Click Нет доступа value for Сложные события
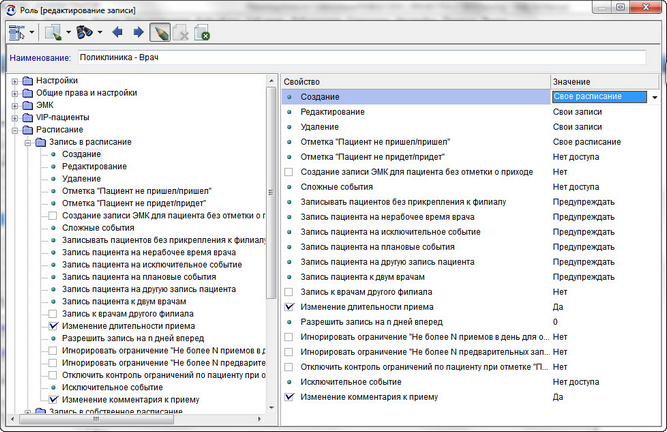Screen dimensions: 667x432 576,187
